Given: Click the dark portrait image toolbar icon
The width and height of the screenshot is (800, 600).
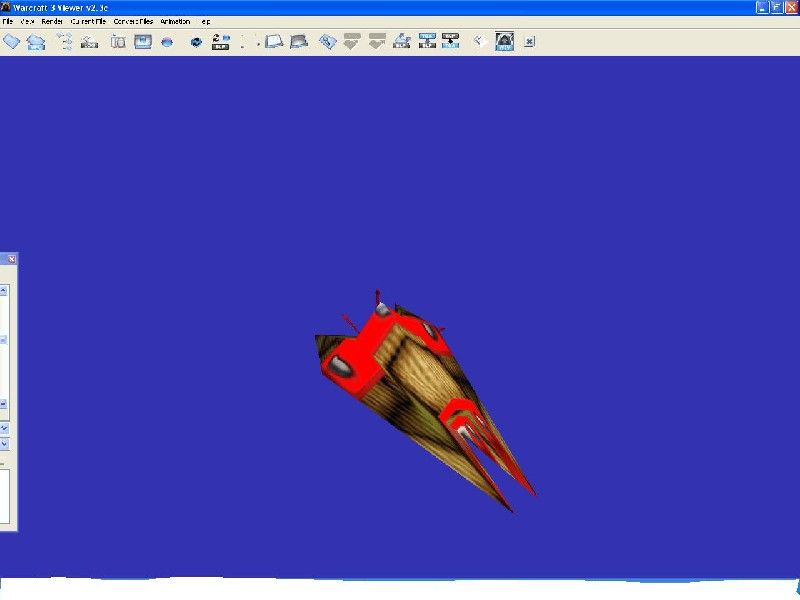Looking at the screenshot, I should 505,41.
